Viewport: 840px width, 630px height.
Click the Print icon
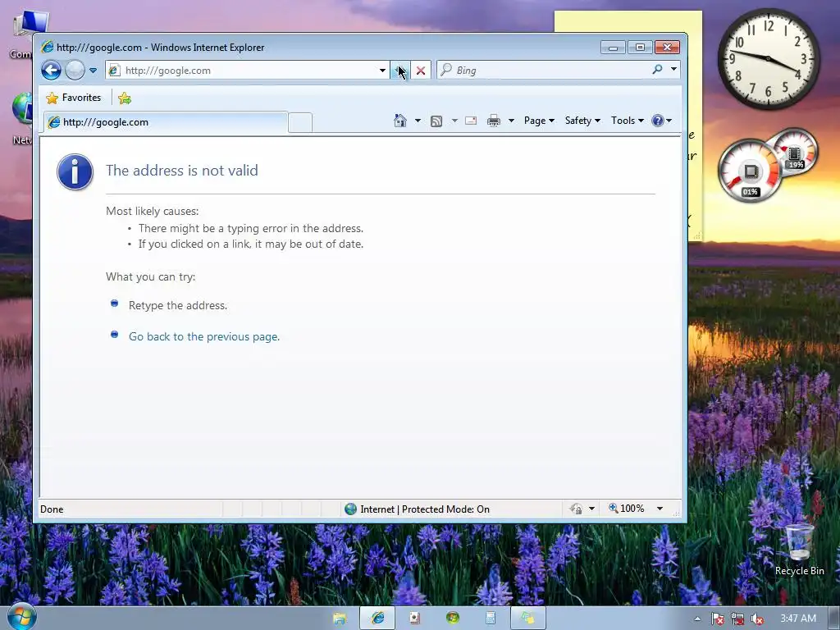coord(493,121)
